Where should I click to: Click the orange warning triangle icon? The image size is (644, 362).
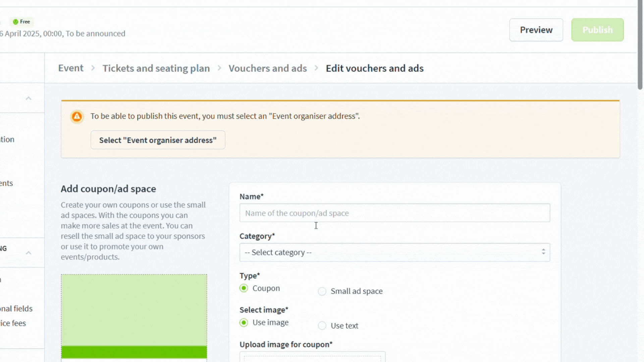coord(77,117)
